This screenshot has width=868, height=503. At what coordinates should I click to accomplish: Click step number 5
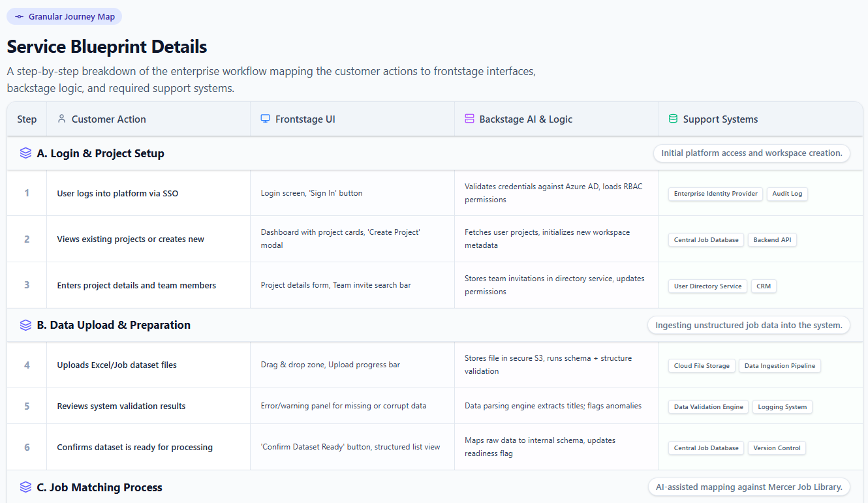[x=27, y=406]
